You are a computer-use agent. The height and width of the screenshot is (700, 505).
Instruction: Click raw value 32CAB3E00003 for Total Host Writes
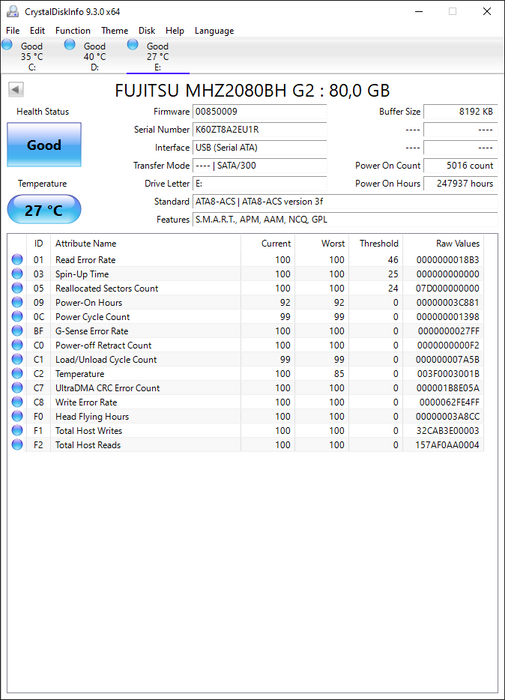(448, 431)
